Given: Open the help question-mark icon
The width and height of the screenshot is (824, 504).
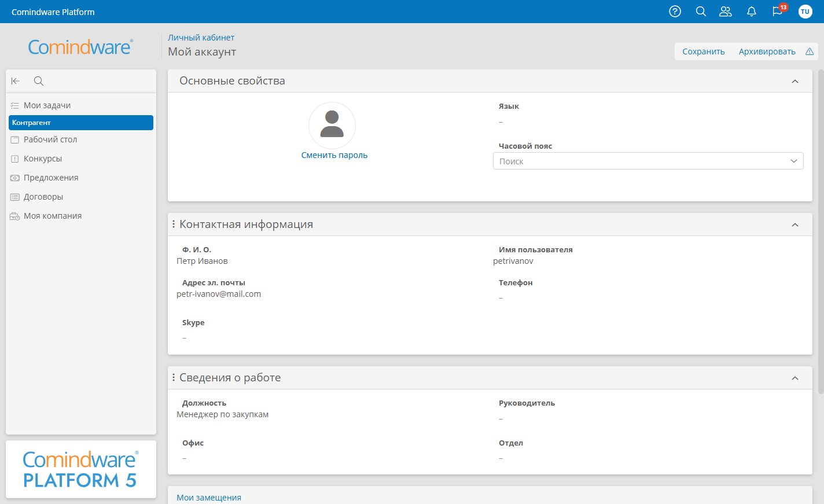Looking at the screenshot, I should (x=675, y=12).
